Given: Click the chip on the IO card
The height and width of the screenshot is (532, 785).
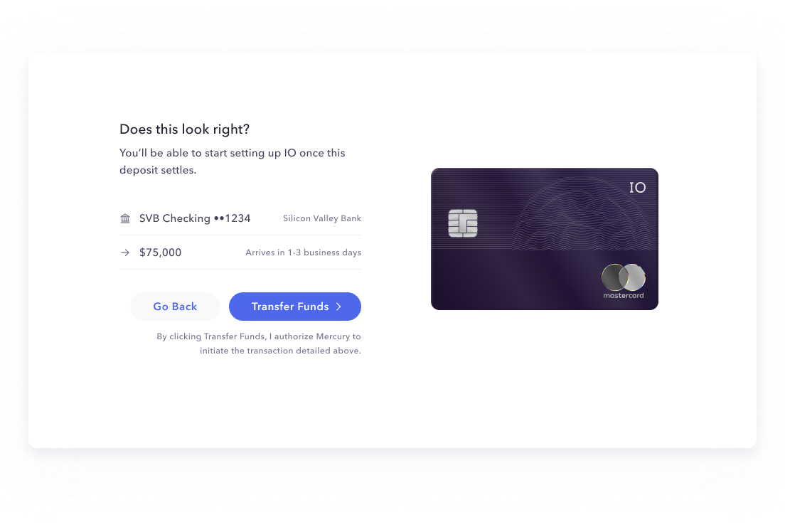Looking at the screenshot, I should pyautogui.click(x=463, y=223).
